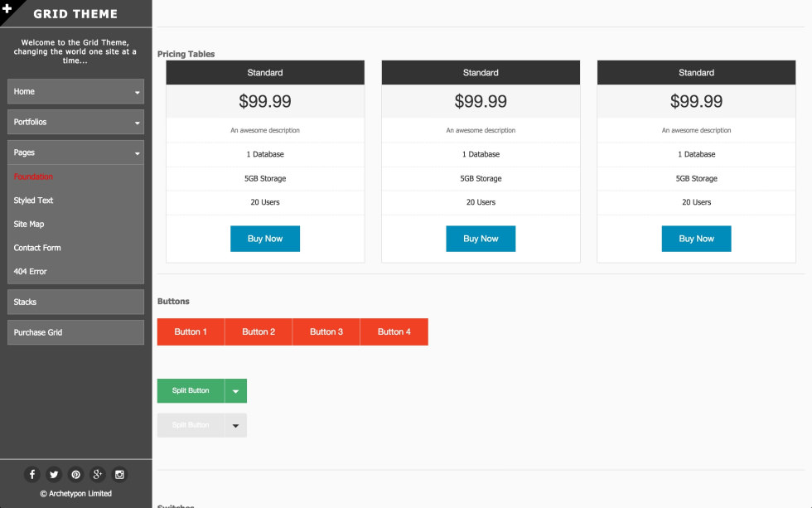Click red Button 1
Screen dimensions: 812x508
click(x=191, y=332)
